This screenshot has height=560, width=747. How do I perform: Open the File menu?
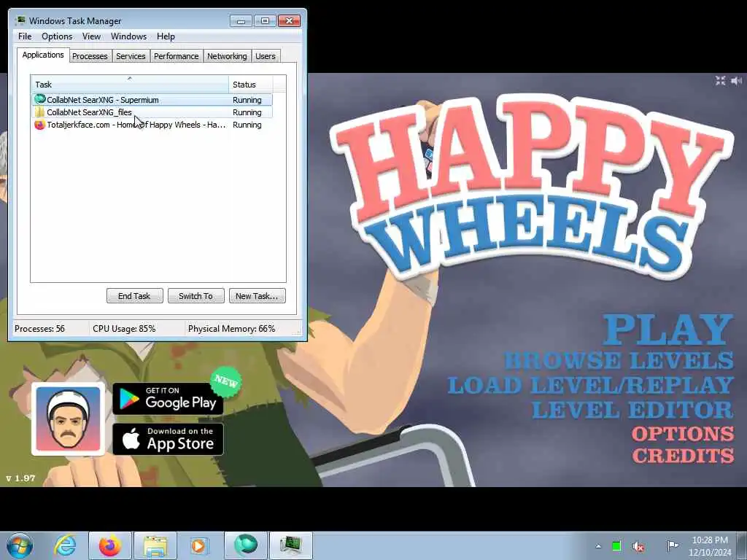pos(25,36)
